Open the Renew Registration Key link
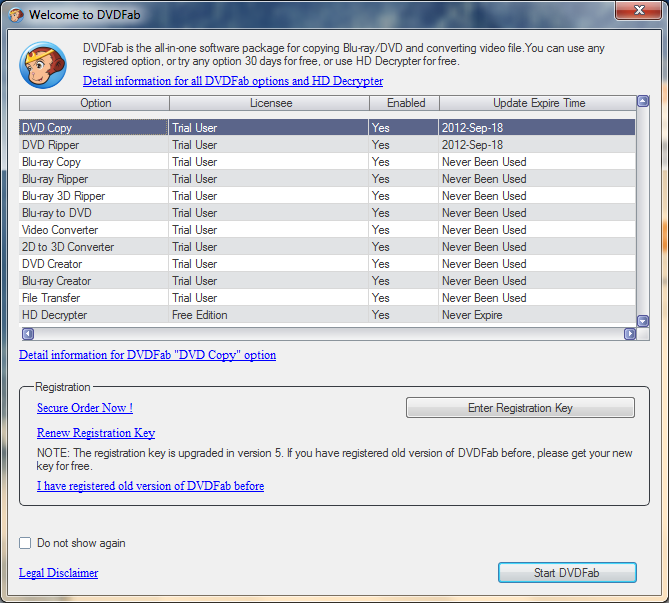Viewport: 669px width, 603px height. pos(96,433)
